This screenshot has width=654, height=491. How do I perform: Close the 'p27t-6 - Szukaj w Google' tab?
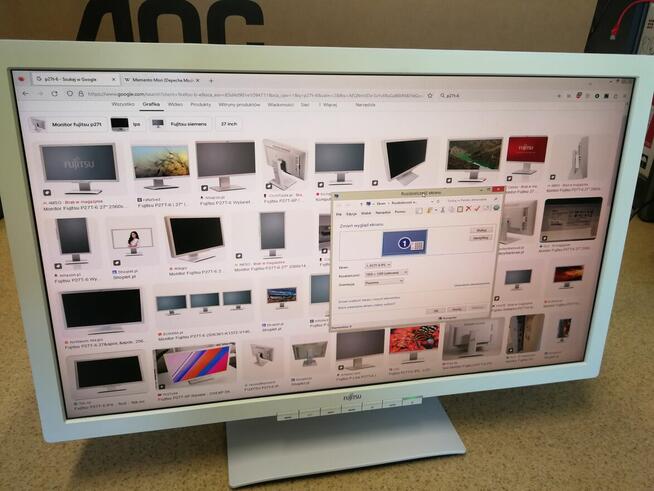point(113,79)
